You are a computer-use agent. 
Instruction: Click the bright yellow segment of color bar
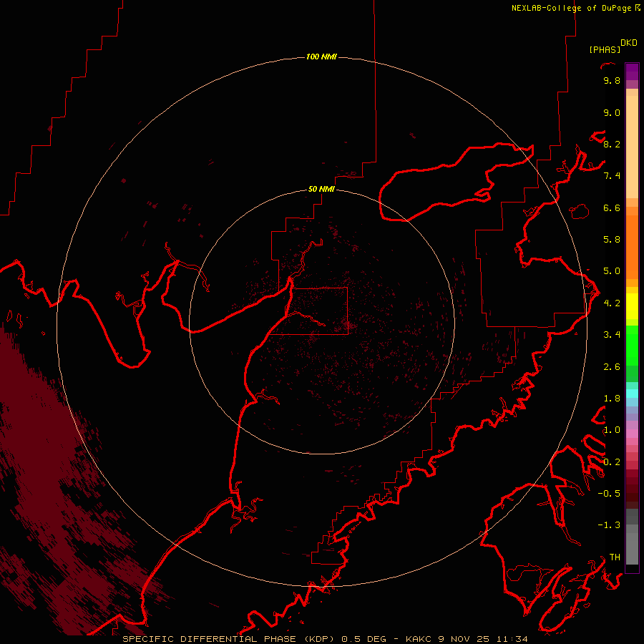(632, 306)
